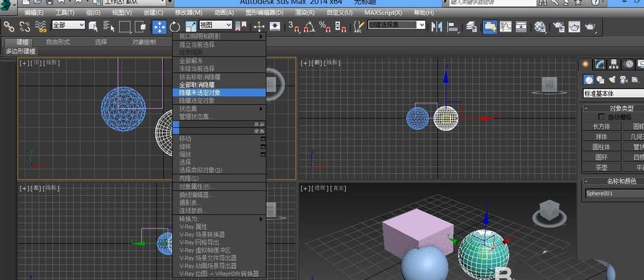Choose 全部取消隐藏 from context menu

pyautogui.click(x=220, y=84)
